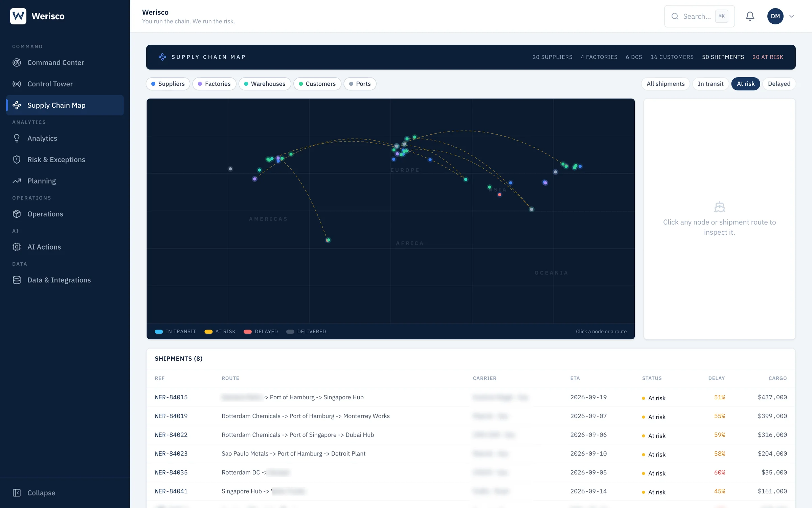Open Data & Integrations database item
This screenshot has height=508, width=812.
(x=65, y=280)
